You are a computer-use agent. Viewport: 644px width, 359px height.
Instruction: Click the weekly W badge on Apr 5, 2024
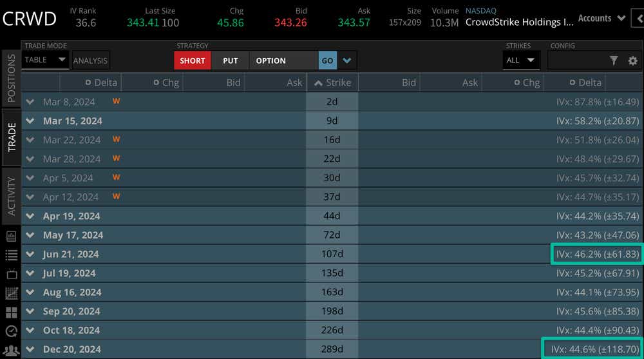click(116, 177)
